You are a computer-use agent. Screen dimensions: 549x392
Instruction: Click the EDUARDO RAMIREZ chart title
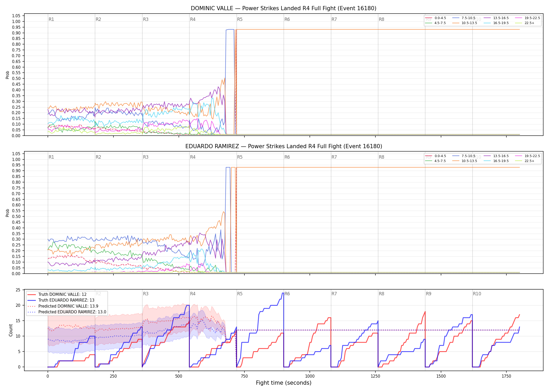point(284,146)
